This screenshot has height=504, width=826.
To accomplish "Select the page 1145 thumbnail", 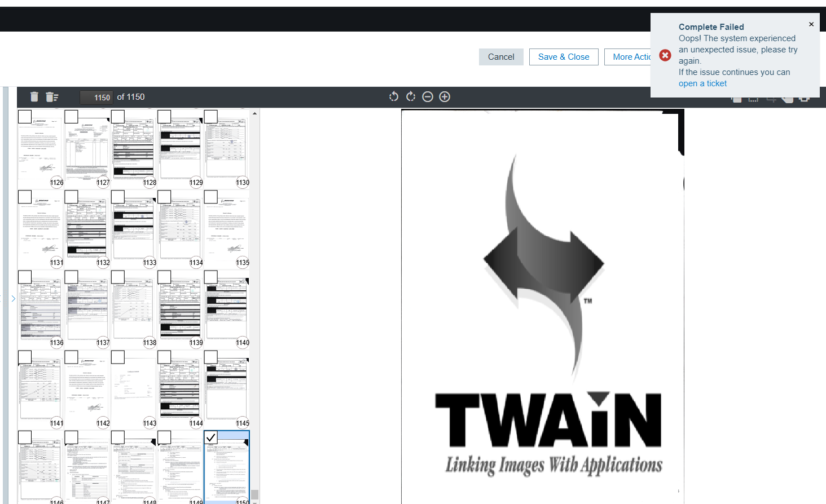I will 226,390.
